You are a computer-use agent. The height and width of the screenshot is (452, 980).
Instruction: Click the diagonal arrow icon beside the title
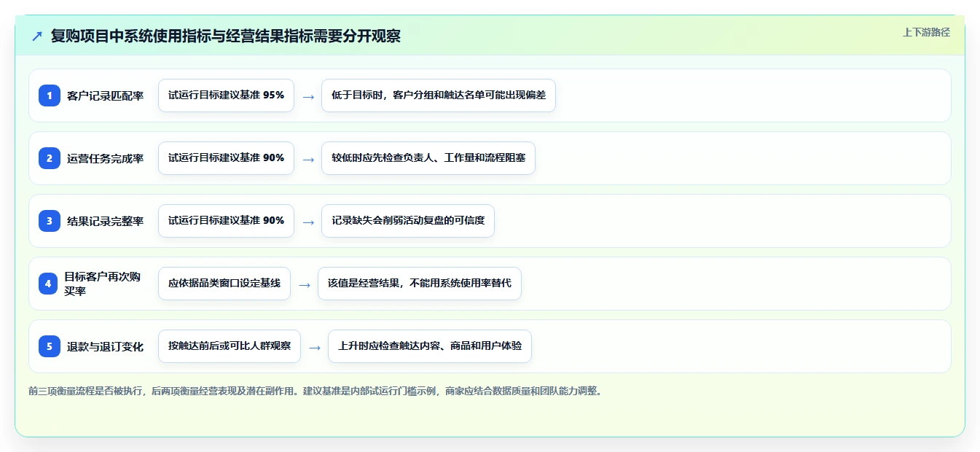pos(37,36)
